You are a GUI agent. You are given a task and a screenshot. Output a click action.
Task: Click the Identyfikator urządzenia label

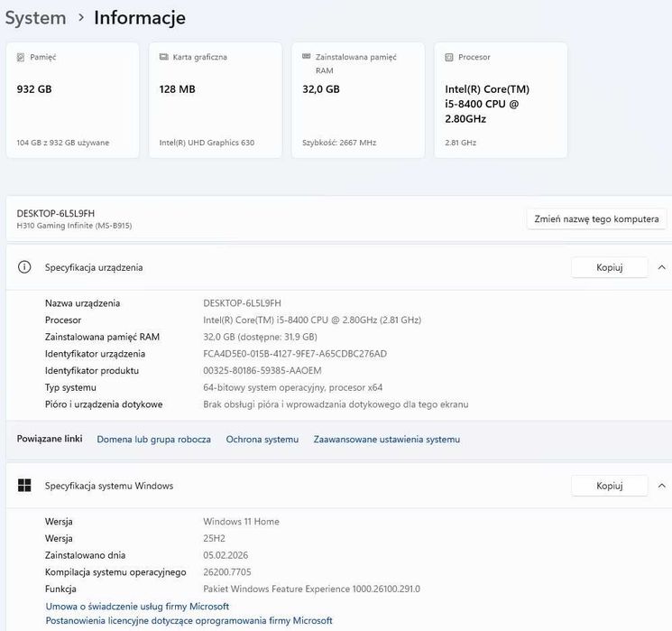click(95, 354)
